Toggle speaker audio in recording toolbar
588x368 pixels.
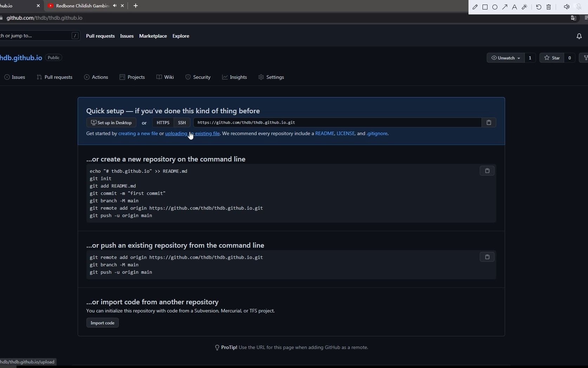click(x=567, y=7)
